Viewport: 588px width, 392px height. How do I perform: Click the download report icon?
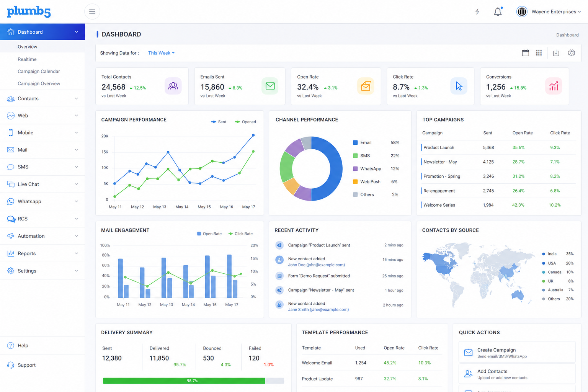(x=556, y=53)
